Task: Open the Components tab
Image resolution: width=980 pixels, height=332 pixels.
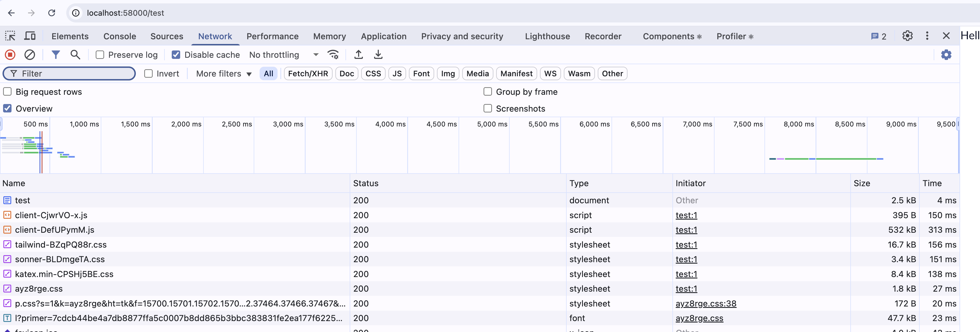Action: [x=672, y=36]
